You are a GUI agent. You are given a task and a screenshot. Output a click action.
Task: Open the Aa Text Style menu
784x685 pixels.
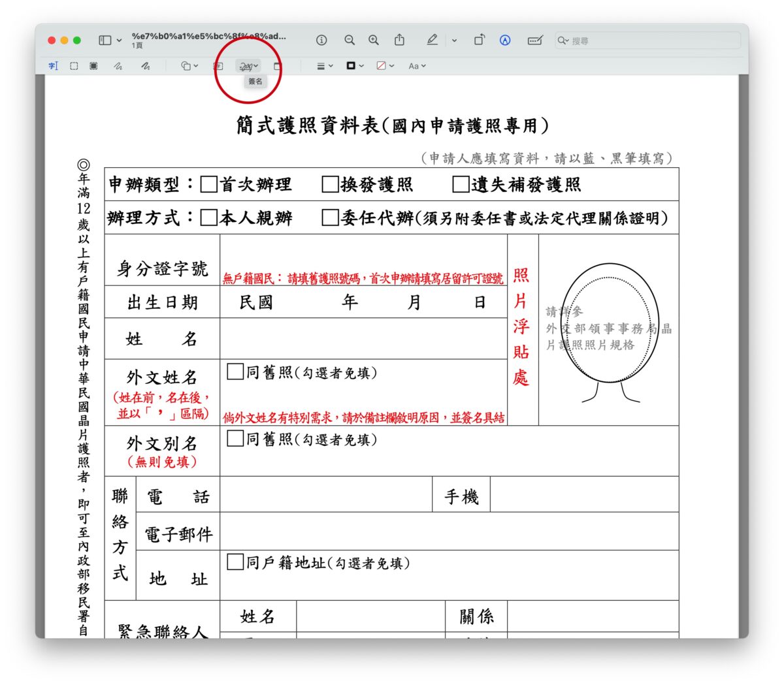point(417,66)
